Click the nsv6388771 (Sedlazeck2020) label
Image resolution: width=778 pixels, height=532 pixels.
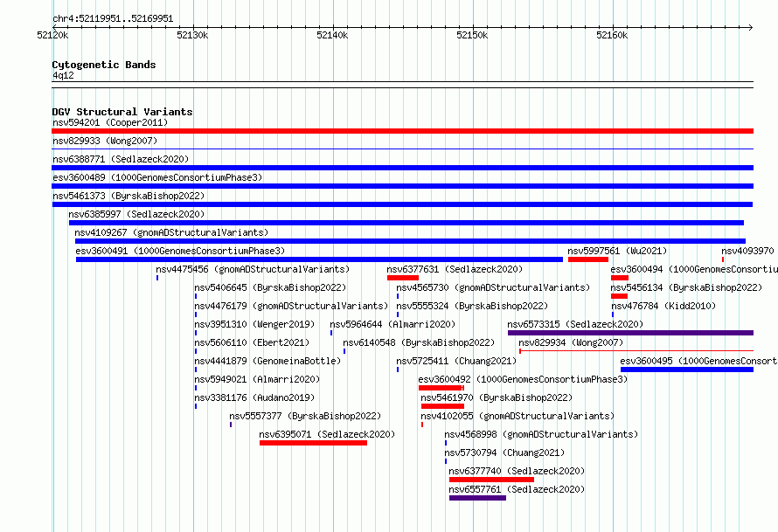point(121,159)
